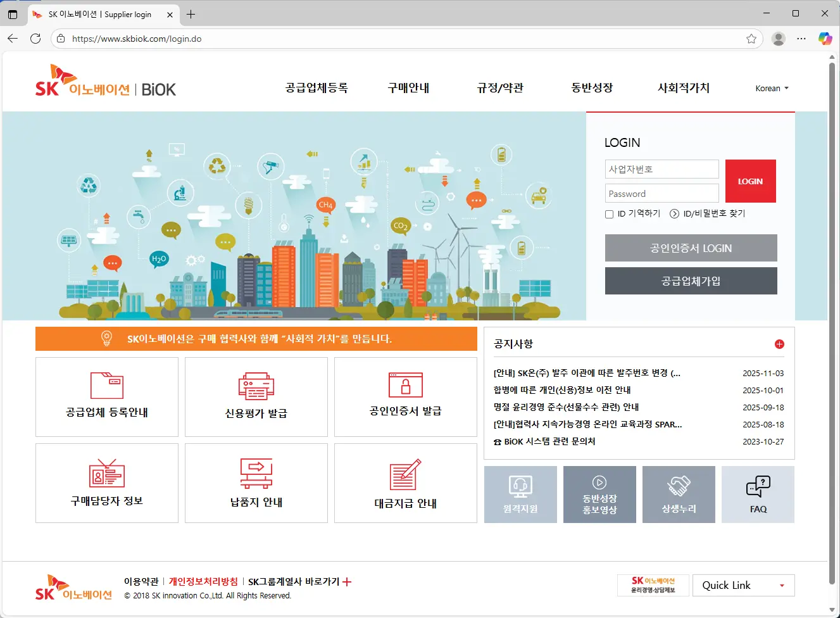Click the red LOGIN button
This screenshot has width=840, height=618.
coord(750,181)
